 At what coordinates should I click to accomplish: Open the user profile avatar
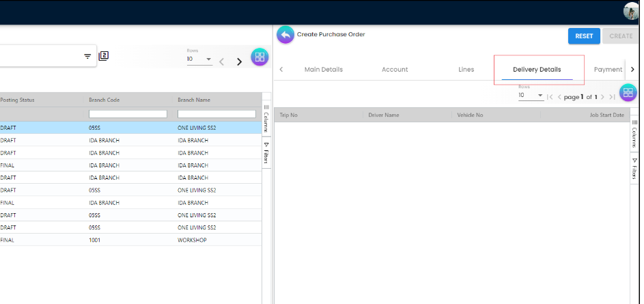click(630, 11)
